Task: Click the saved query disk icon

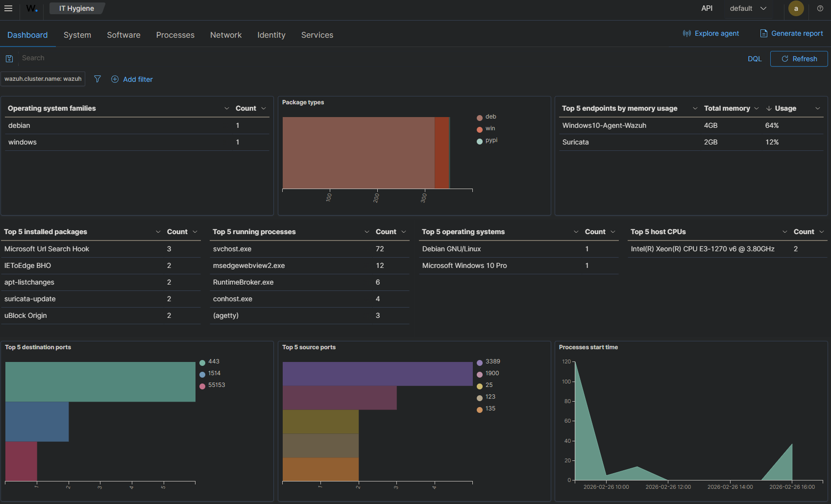Action: click(9, 59)
